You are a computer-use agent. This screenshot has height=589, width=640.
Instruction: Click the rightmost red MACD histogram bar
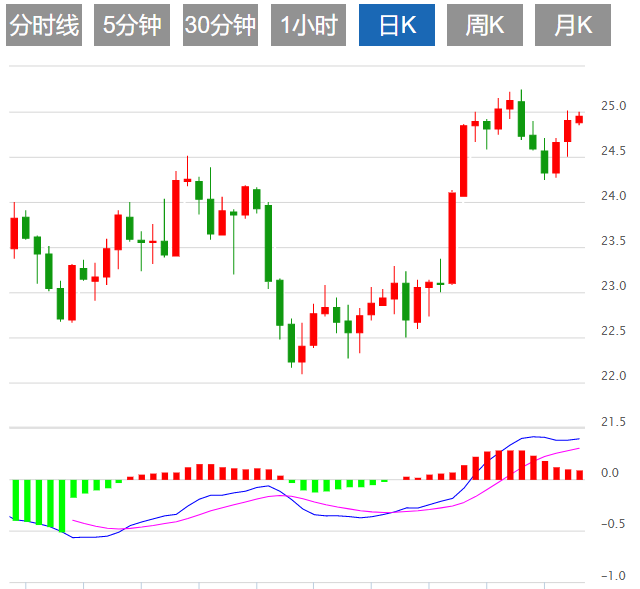[579, 475]
